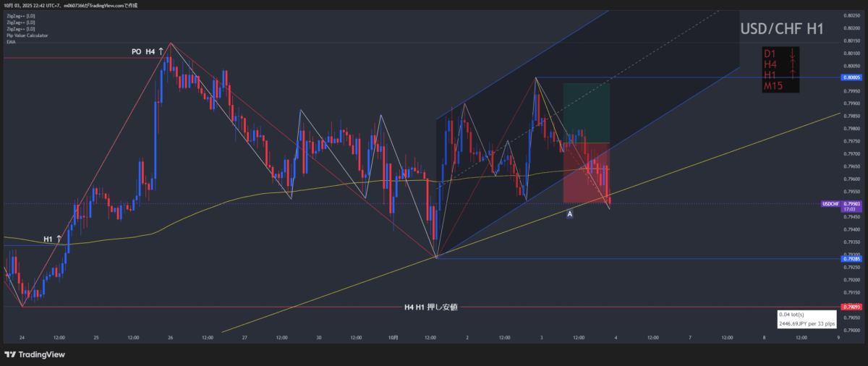Click the H4 row in timeframe table
The height and width of the screenshot is (366, 868).
(770, 64)
